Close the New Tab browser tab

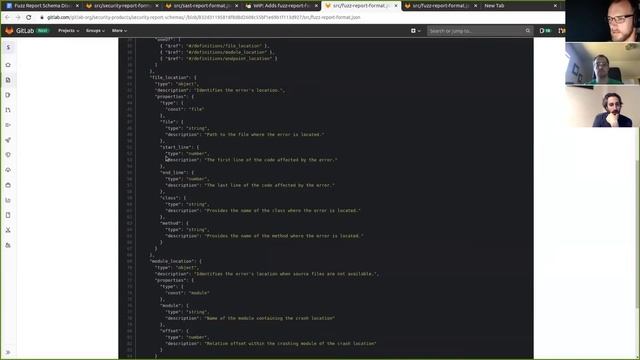point(555,6)
